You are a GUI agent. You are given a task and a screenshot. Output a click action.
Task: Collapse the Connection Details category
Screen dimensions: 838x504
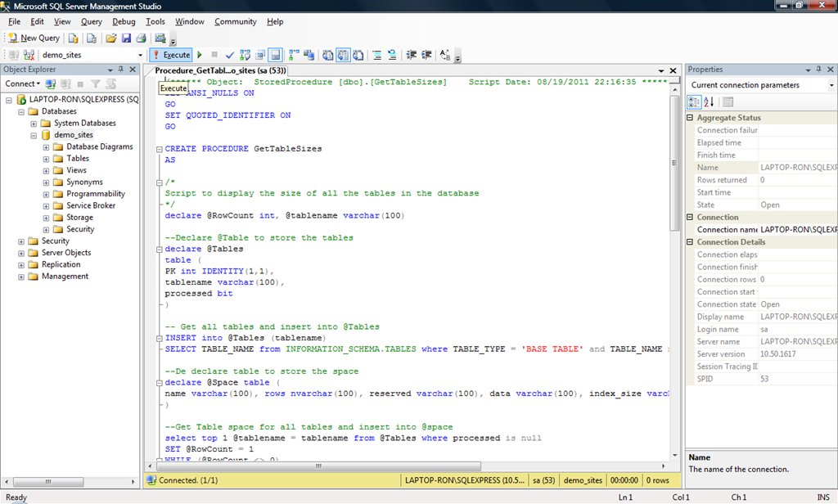pos(690,242)
